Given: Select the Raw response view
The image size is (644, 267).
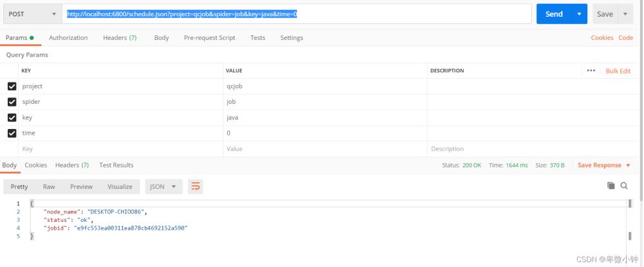Looking at the screenshot, I should coord(49,186).
